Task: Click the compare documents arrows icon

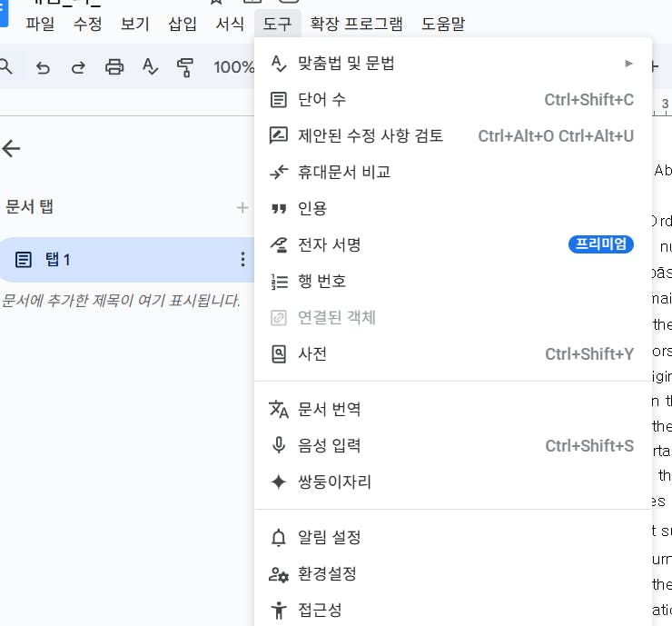Action: (x=279, y=173)
